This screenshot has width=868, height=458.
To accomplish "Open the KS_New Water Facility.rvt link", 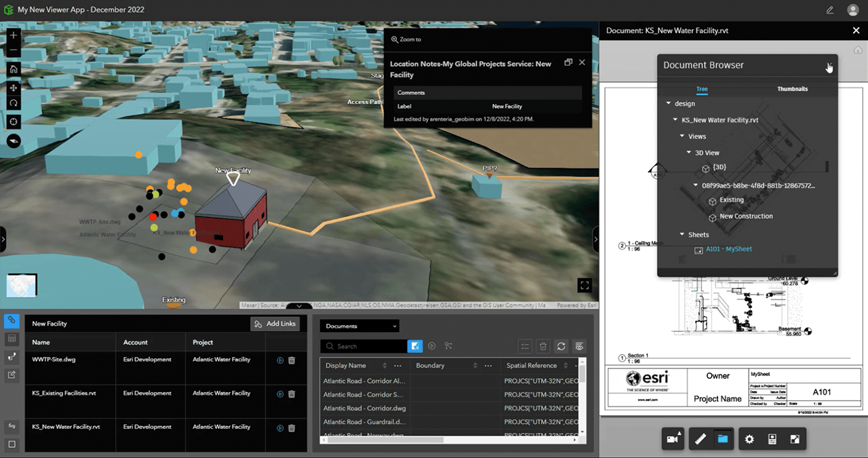I will (280, 428).
